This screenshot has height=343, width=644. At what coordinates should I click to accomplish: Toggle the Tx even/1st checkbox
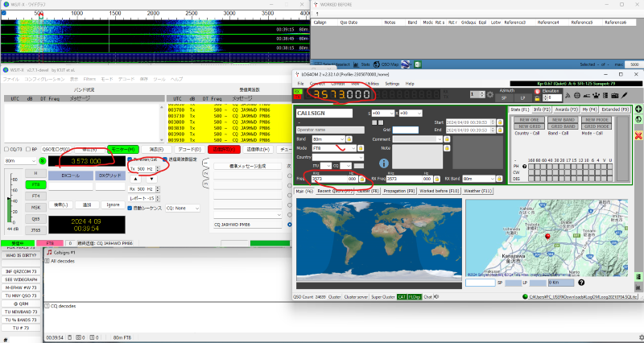pos(130,159)
